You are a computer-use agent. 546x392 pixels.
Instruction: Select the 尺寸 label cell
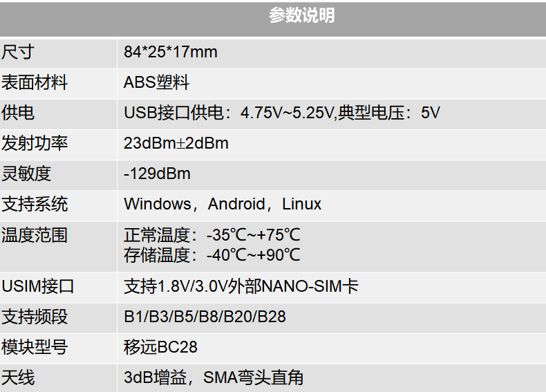click(x=17, y=52)
